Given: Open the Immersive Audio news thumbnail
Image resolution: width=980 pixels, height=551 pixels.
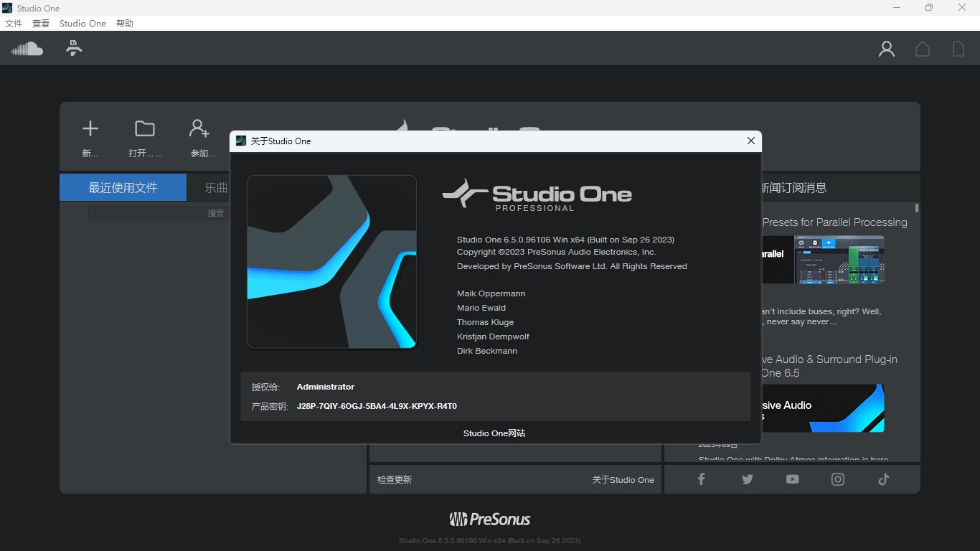Looking at the screenshot, I should point(823,408).
